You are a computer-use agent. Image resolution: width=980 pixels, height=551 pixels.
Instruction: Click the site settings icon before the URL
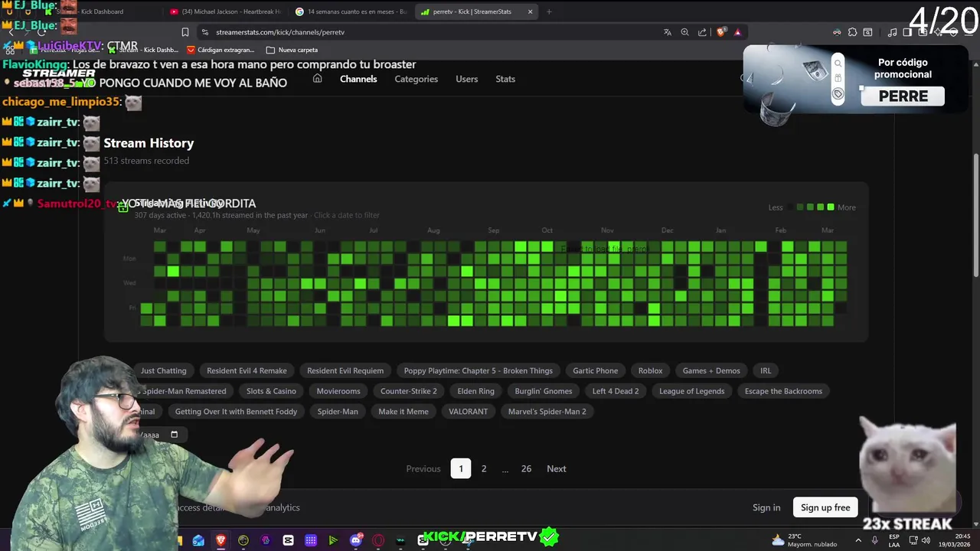click(204, 32)
